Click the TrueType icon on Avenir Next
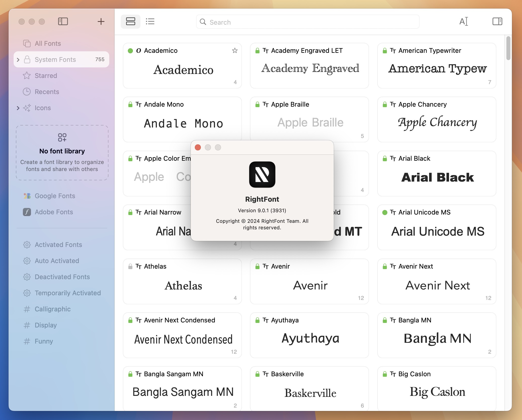 pyautogui.click(x=393, y=266)
